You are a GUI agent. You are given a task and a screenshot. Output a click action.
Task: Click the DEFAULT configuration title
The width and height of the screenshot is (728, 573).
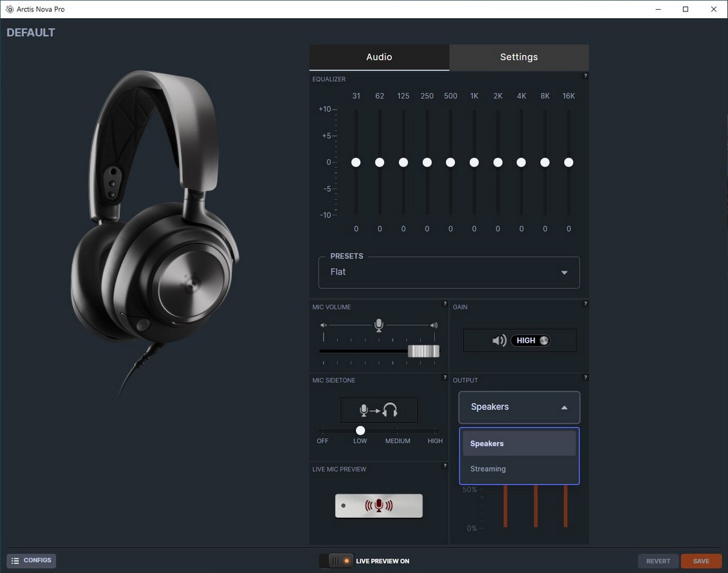click(31, 32)
